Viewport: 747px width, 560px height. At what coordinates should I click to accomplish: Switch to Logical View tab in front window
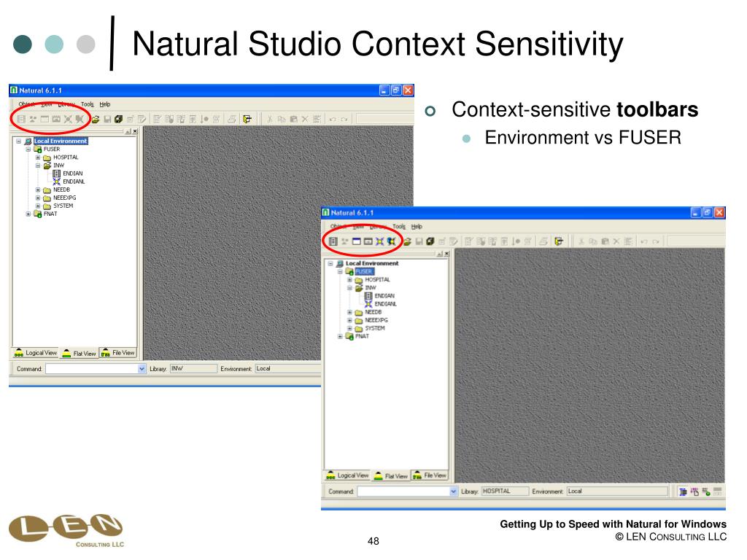(348, 475)
